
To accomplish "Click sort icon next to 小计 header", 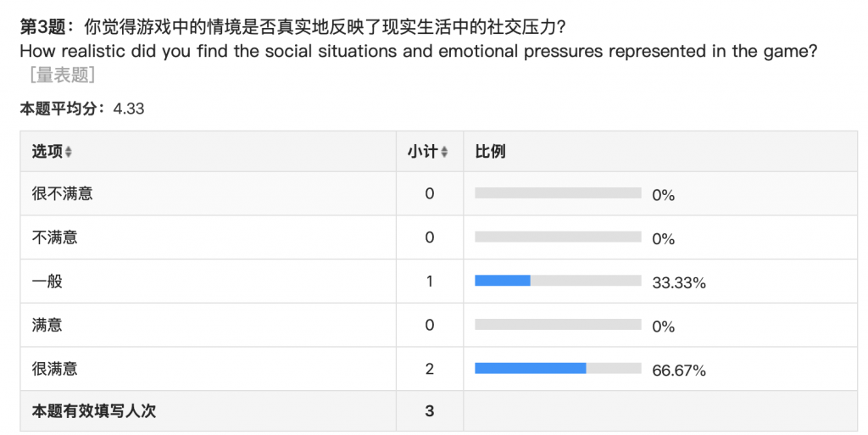I will [x=444, y=152].
